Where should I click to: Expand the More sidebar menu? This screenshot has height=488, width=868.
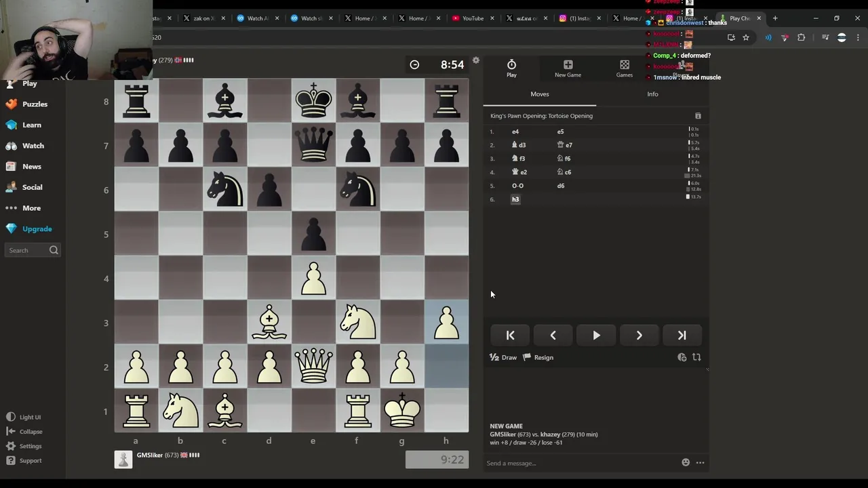(24, 208)
